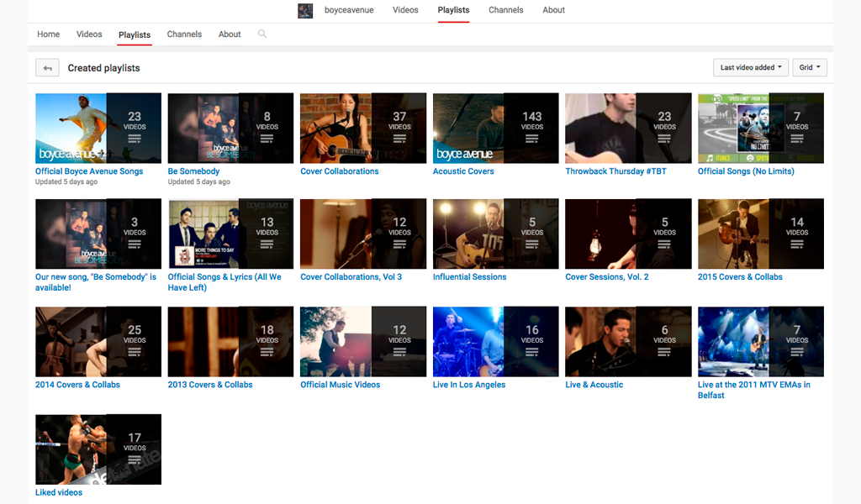The height and width of the screenshot is (504, 861).
Task: Click Channels in the top sticky header
Action: [505, 10]
